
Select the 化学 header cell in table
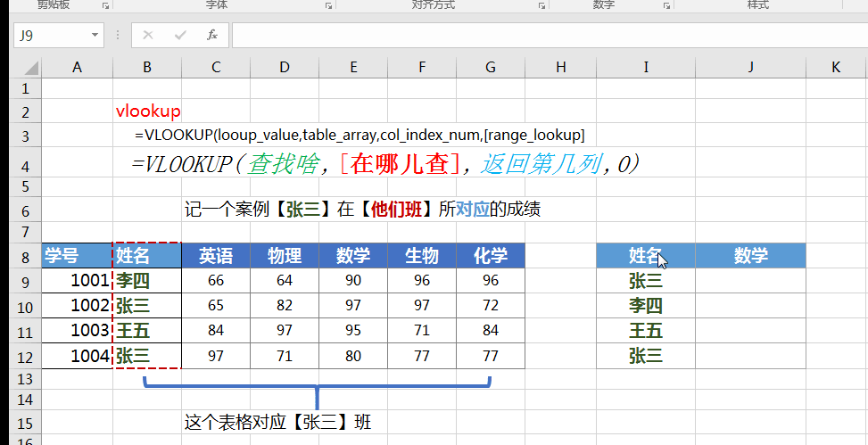(490, 256)
